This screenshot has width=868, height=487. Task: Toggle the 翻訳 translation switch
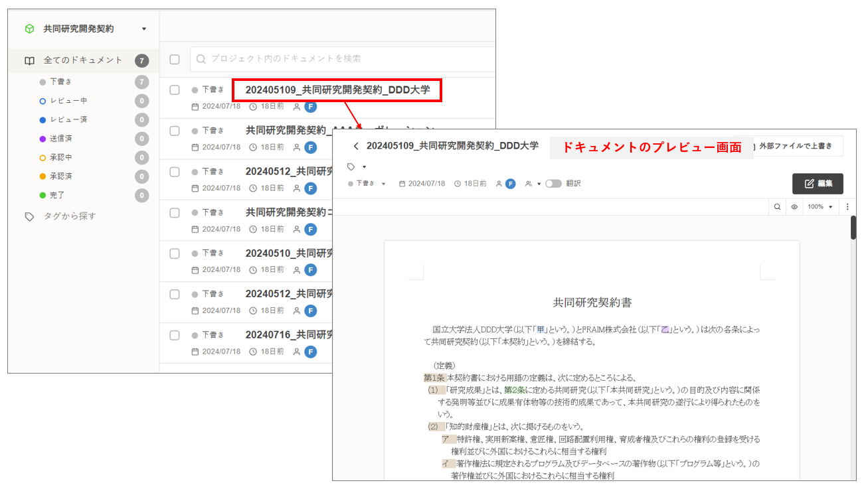[x=553, y=184]
